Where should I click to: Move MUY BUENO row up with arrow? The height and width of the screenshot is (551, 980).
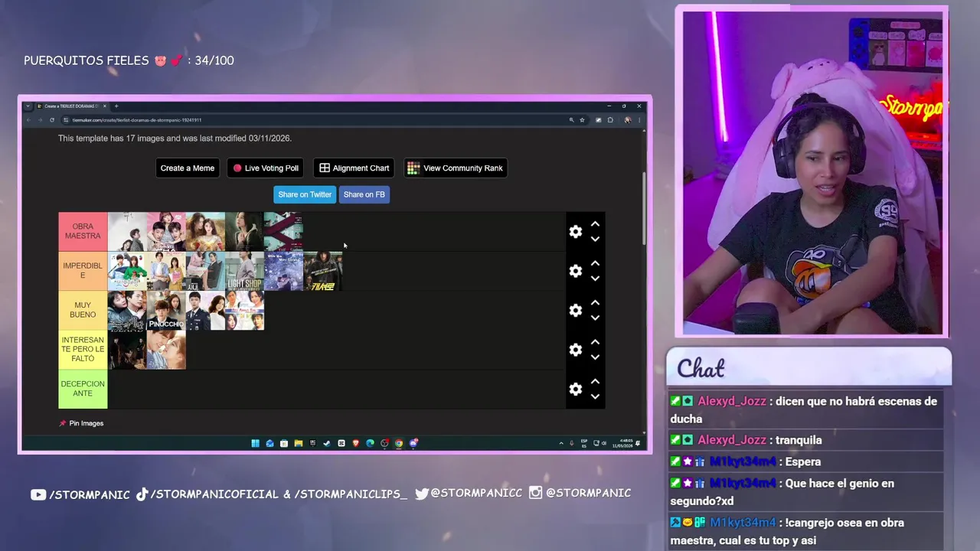[595, 303]
